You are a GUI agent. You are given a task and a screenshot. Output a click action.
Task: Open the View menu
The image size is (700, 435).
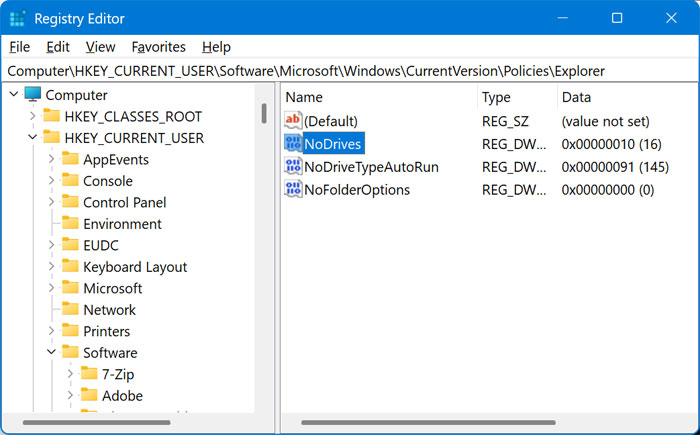[x=100, y=47]
